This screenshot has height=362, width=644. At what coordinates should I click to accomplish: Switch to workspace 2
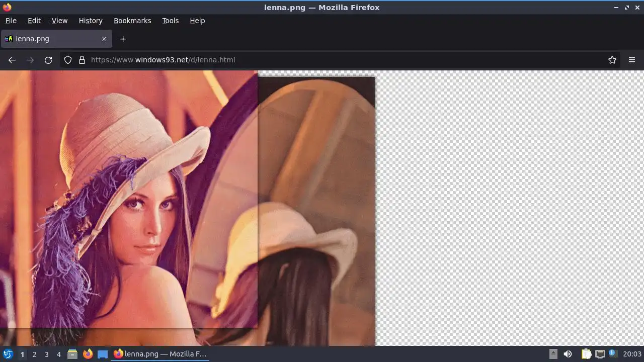(x=34, y=354)
